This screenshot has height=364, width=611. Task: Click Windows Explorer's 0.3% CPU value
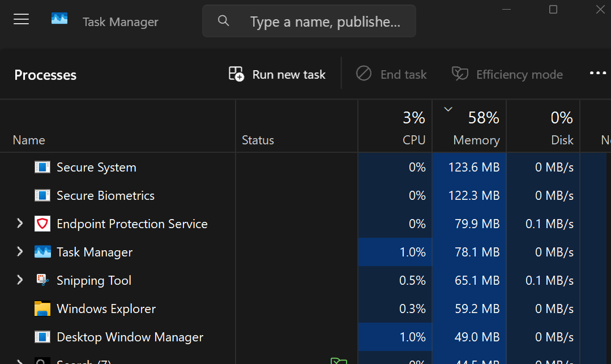pyautogui.click(x=412, y=309)
